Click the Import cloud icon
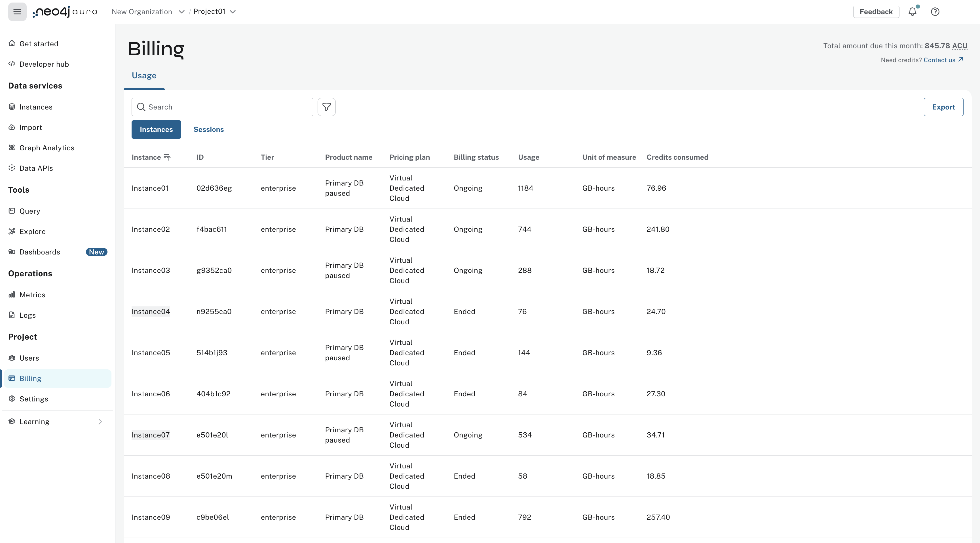Screen dimensions: 980x543 click(x=12, y=127)
